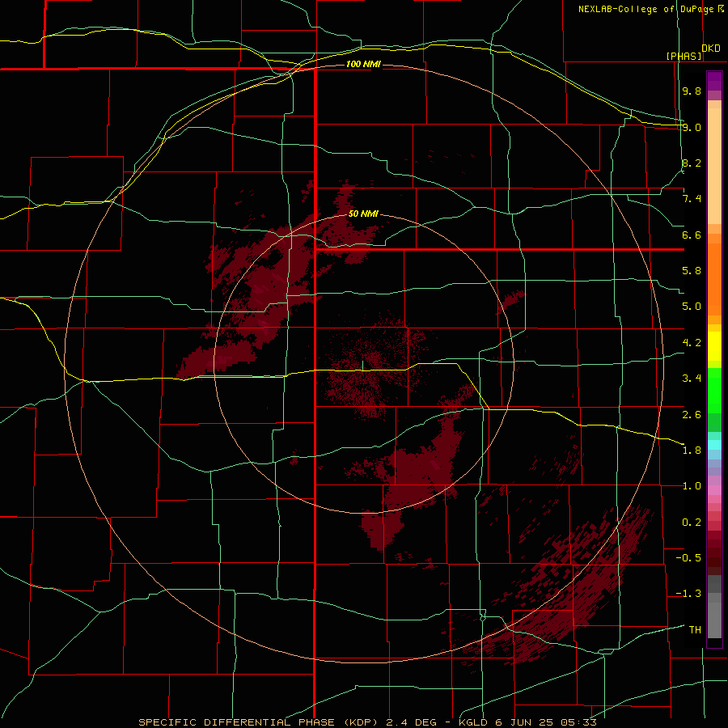
Task: Click the 0.2 scale label
Action: (692, 523)
